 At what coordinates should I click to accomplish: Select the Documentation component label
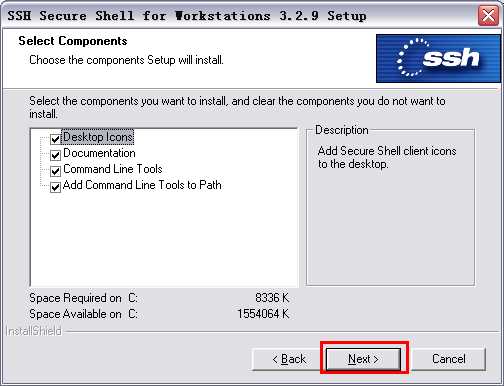(99, 153)
